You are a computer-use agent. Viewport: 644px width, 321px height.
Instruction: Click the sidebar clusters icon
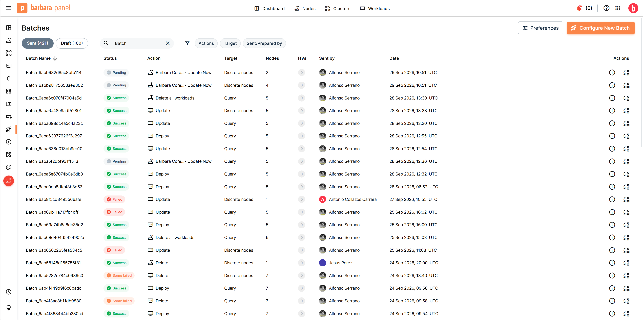9,53
